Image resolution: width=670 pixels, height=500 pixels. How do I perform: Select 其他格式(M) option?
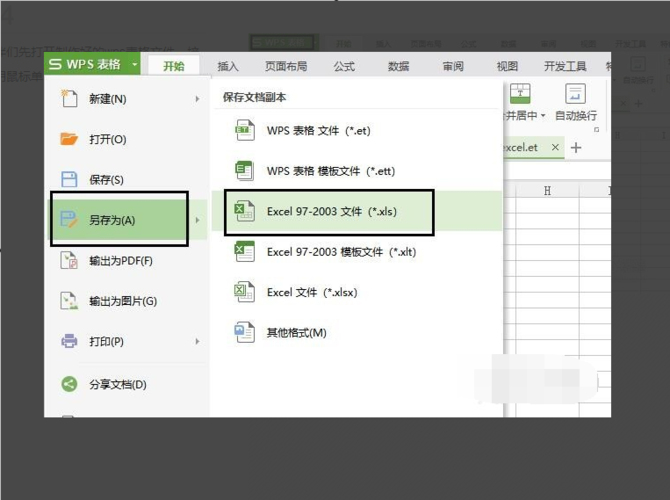point(356,332)
